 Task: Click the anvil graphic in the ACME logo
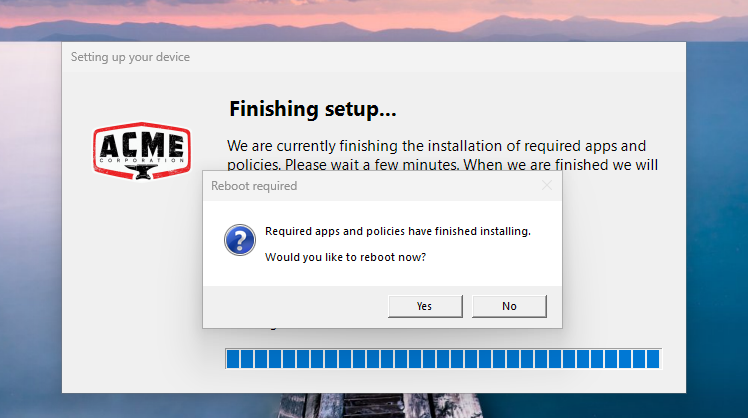pos(142,172)
